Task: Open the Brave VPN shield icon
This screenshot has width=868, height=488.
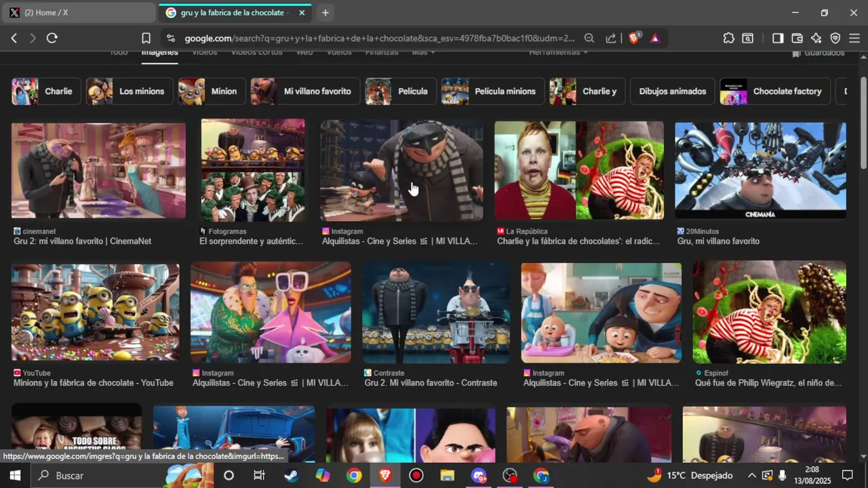Action: coord(835,39)
